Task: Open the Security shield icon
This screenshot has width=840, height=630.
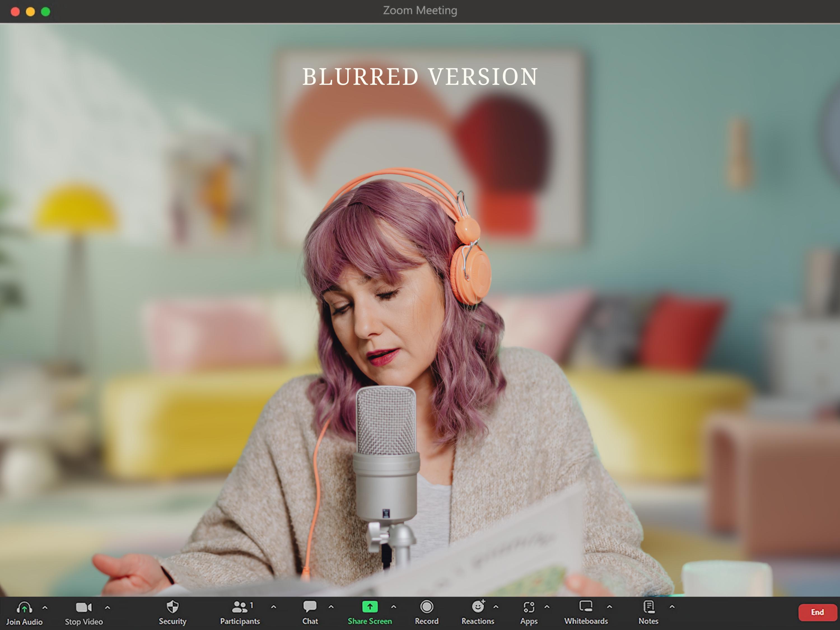Action: coord(172,607)
